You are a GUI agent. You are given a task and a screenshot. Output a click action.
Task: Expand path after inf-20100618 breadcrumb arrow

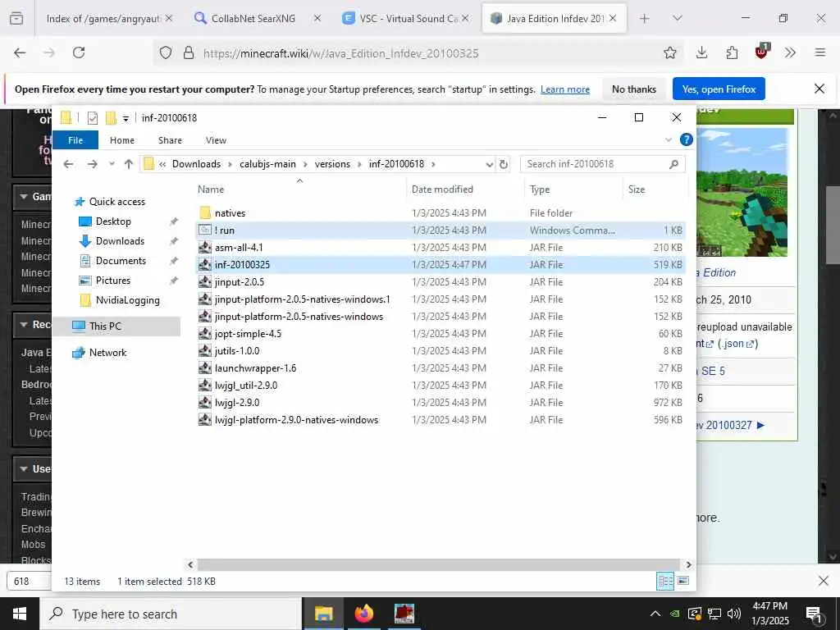(x=433, y=164)
